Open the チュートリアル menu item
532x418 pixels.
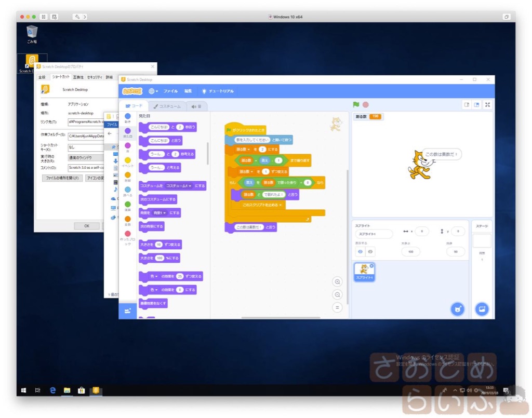click(218, 91)
